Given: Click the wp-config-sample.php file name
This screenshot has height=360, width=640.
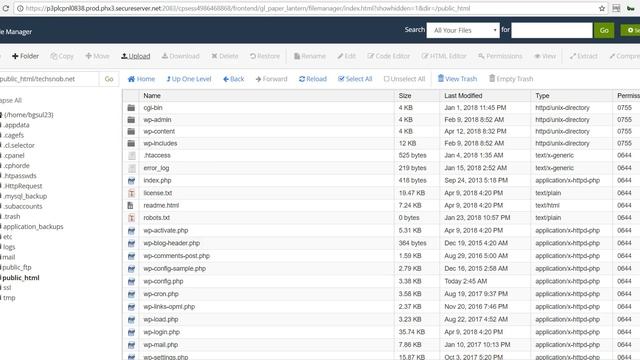Looking at the screenshot, I should 174,269.
